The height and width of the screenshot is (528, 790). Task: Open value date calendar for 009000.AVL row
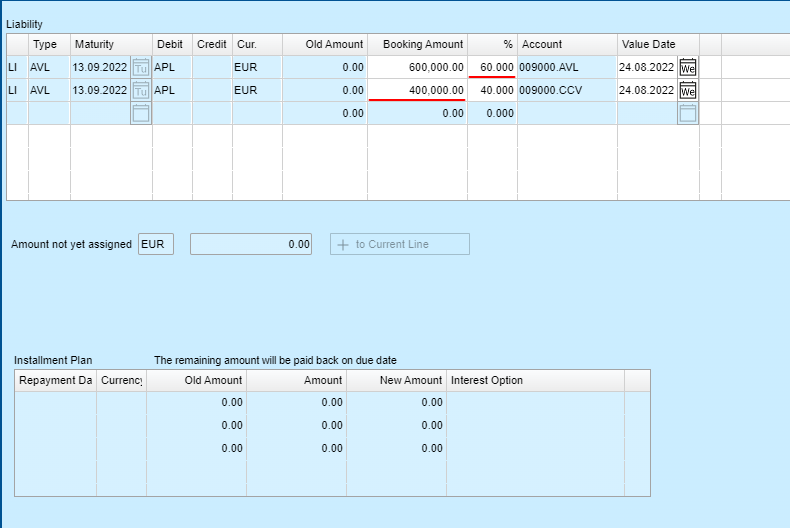[688, 67]
